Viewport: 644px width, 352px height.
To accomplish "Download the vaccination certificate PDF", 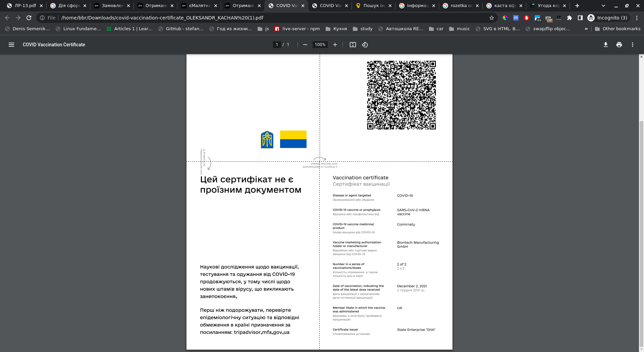I will coord(606,45).
